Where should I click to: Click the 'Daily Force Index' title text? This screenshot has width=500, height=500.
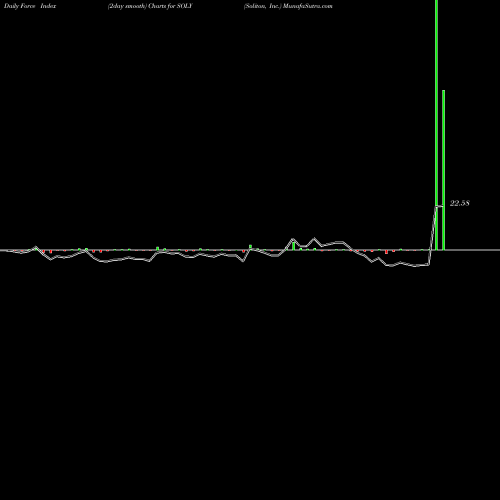click(30, 6)
